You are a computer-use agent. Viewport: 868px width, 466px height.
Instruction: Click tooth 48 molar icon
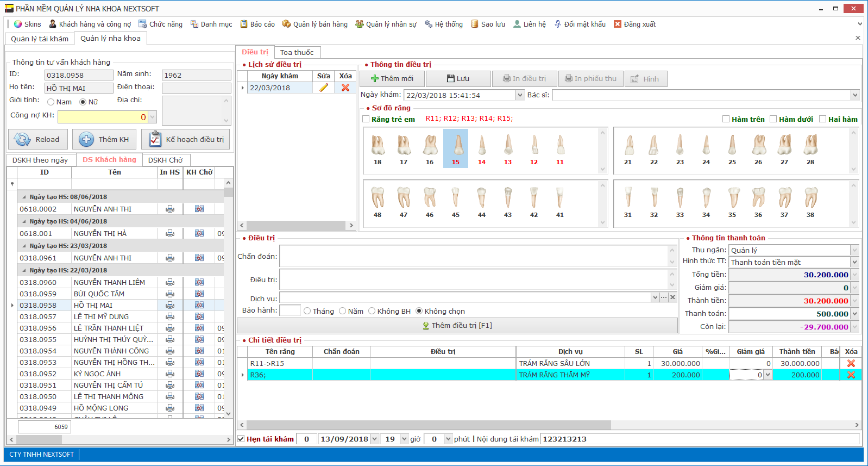[378, 198]
